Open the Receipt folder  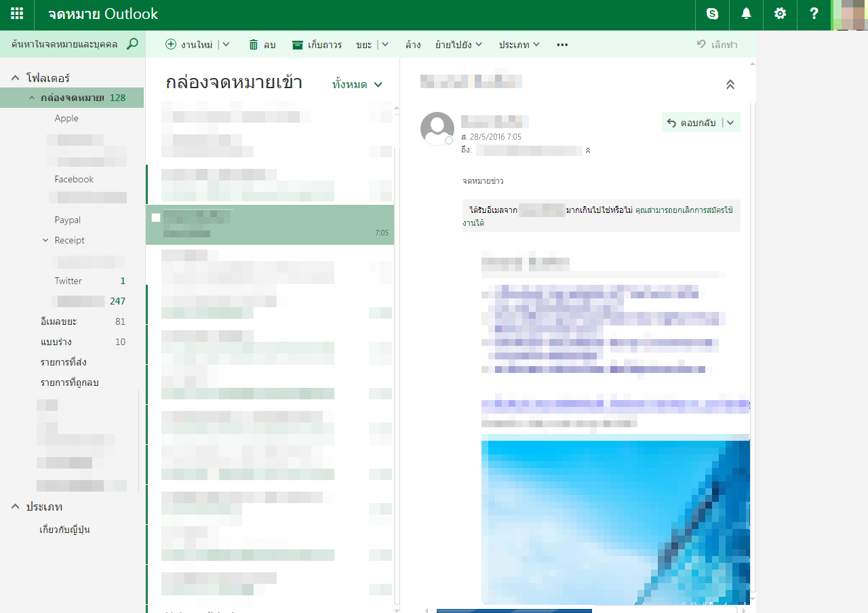pos(70,240)
